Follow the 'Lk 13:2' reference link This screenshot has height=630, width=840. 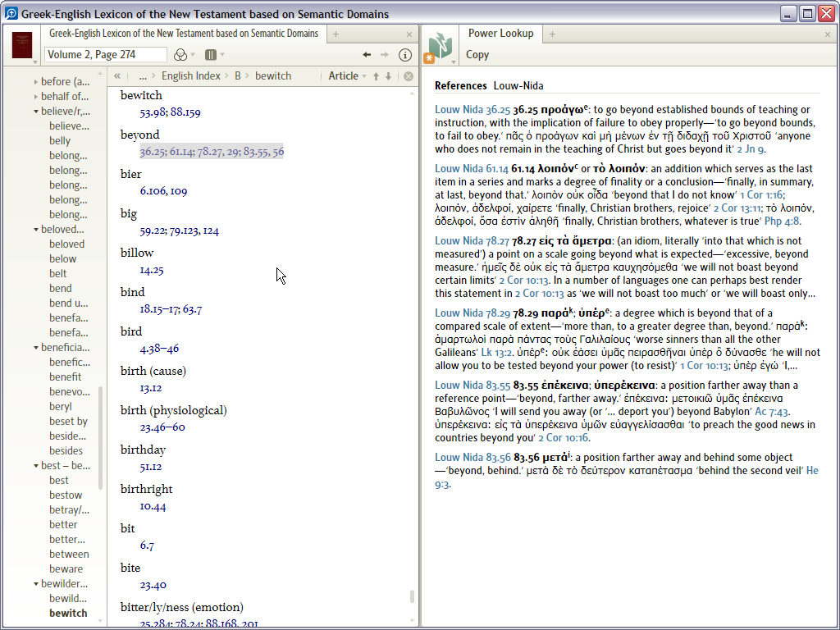point(498,352)
